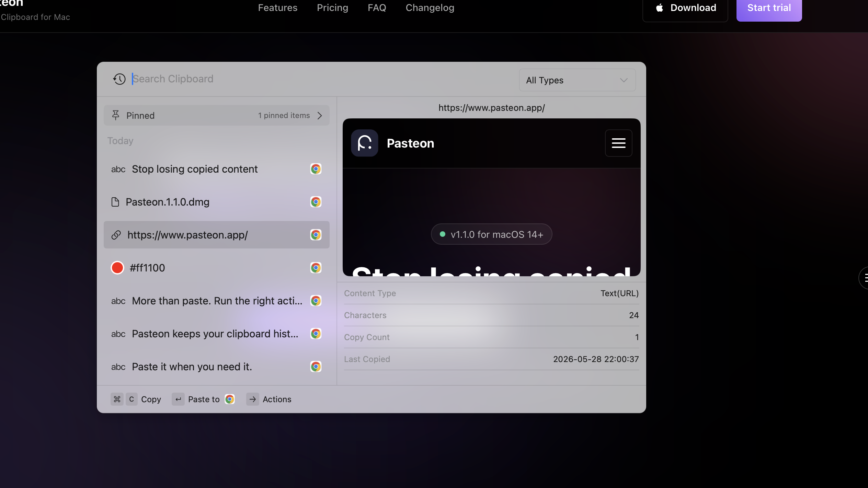Screen dimensions: 868x488
Task: Click Chrome icon on 'Paste it when you need it.' row
Action: tap(316, 367)
